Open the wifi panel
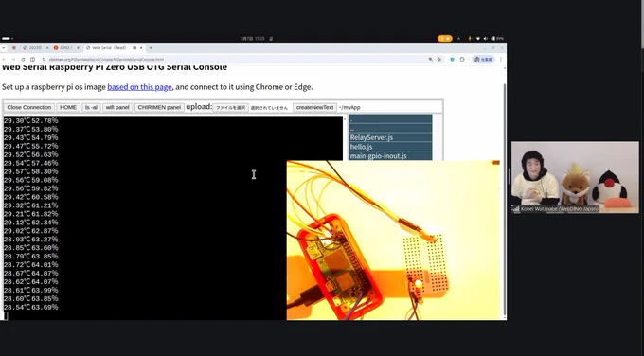This screenshot has height=356, width=644. 117,107
